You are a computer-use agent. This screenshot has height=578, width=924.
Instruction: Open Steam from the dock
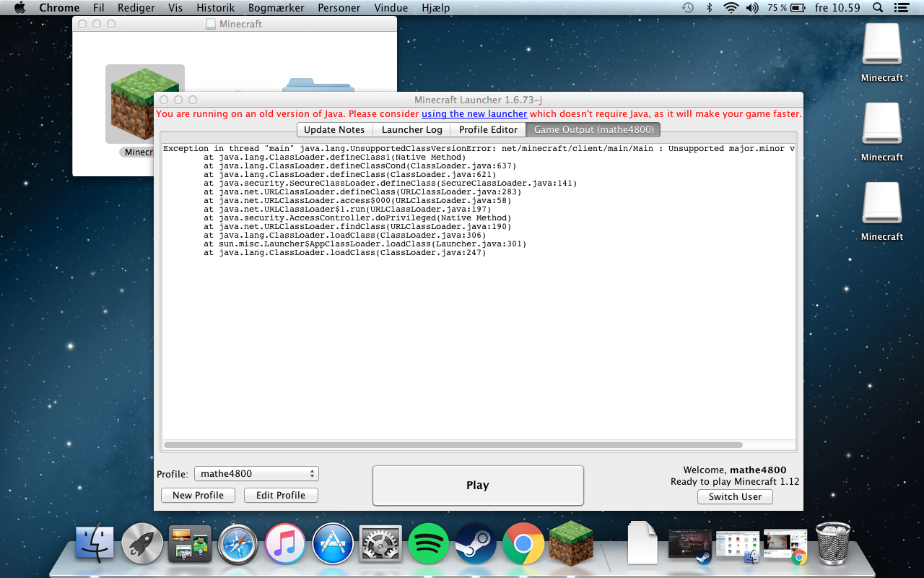(476, 543)
